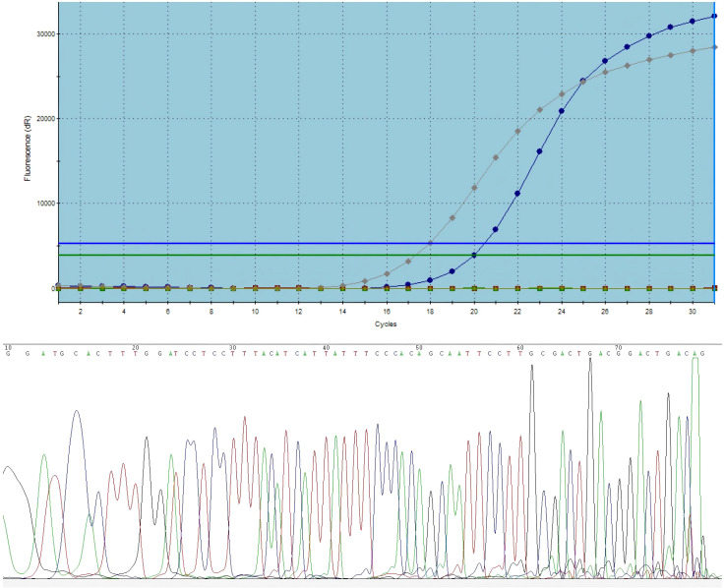Click the 30000 y-axis tick label

pyautogui.click(x=45, y=34)
